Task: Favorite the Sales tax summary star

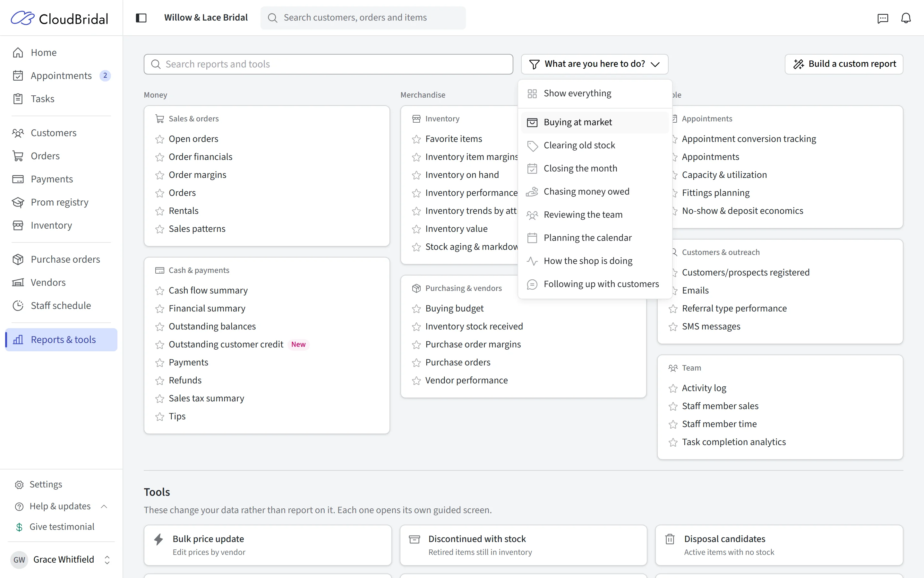Action: click(159, 399)
